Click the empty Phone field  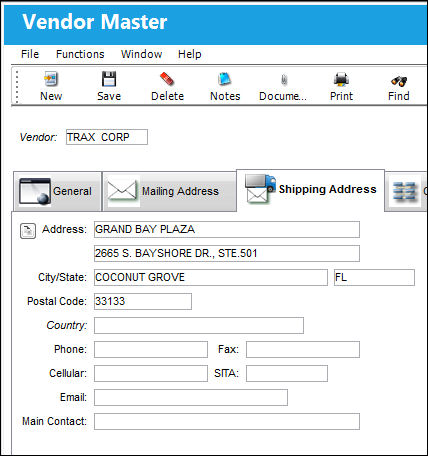pyautogui.click(x=151, y=349)
